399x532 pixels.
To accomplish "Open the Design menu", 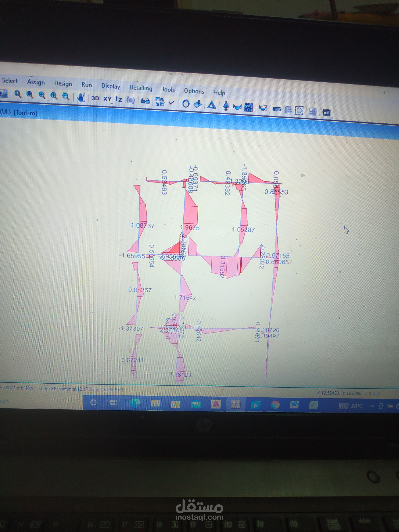I will [63, 84].
